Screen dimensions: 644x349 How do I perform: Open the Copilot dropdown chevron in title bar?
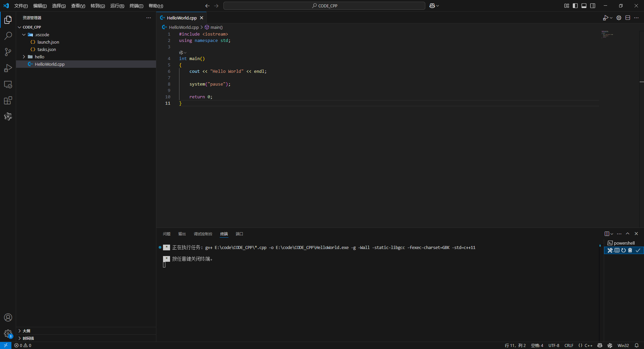[x=437, y=6]
